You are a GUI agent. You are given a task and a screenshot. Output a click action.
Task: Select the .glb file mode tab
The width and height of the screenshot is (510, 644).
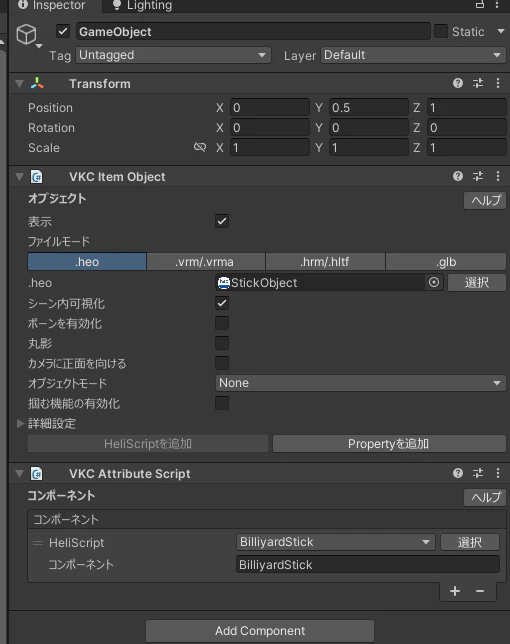click(x=446, y=262)
